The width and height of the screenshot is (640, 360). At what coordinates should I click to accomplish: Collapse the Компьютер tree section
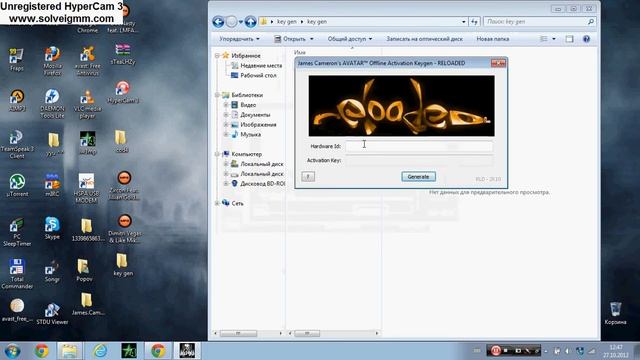[x=217, y=154]
